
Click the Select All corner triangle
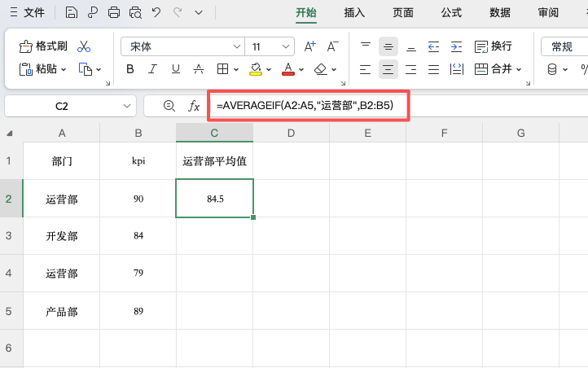(x=10, y=133)
